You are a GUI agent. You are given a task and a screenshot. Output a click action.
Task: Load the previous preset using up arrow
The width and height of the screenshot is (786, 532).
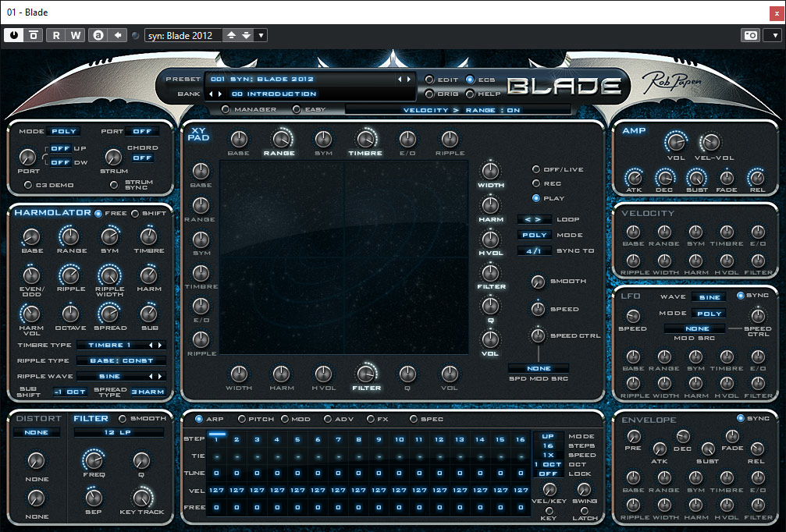231,35
